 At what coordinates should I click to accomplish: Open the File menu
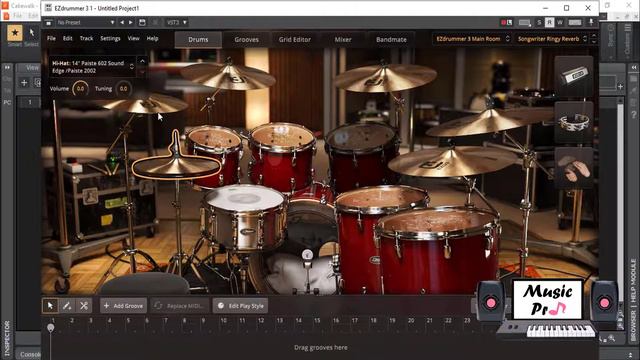(51, 38)
